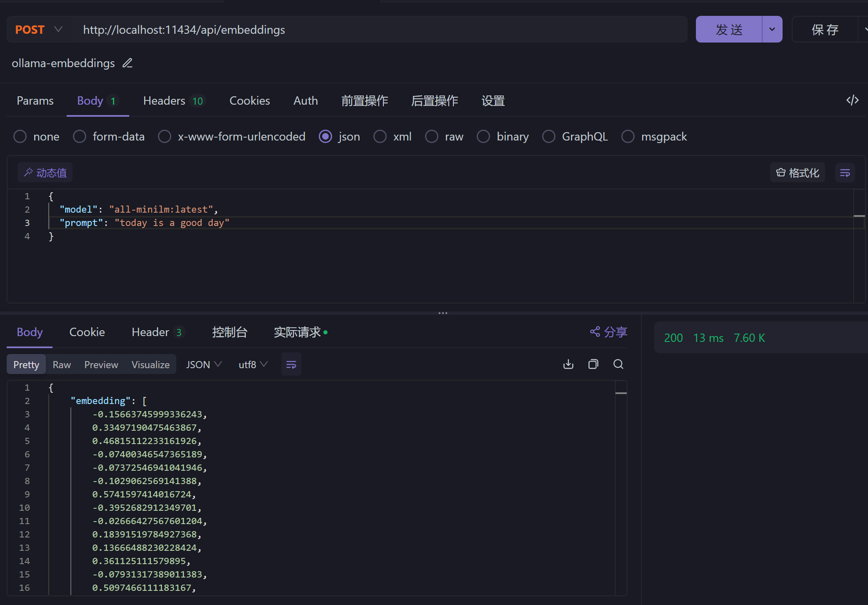Copy the response content

point(593,364)
